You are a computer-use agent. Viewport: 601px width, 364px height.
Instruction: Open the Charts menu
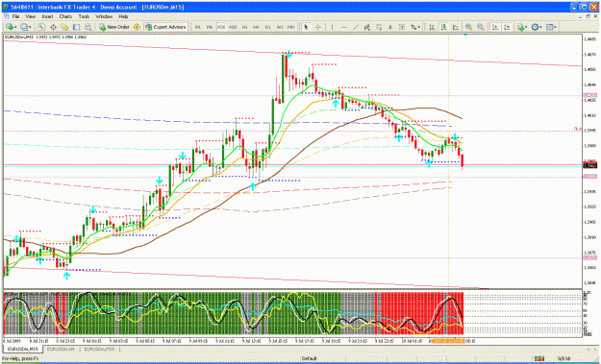(65, 17)
